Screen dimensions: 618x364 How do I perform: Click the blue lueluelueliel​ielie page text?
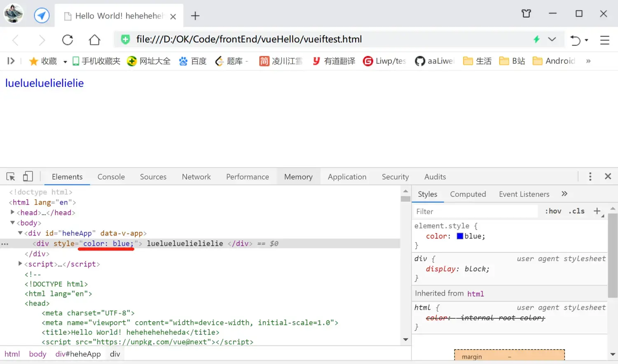[x=44, y=83]
